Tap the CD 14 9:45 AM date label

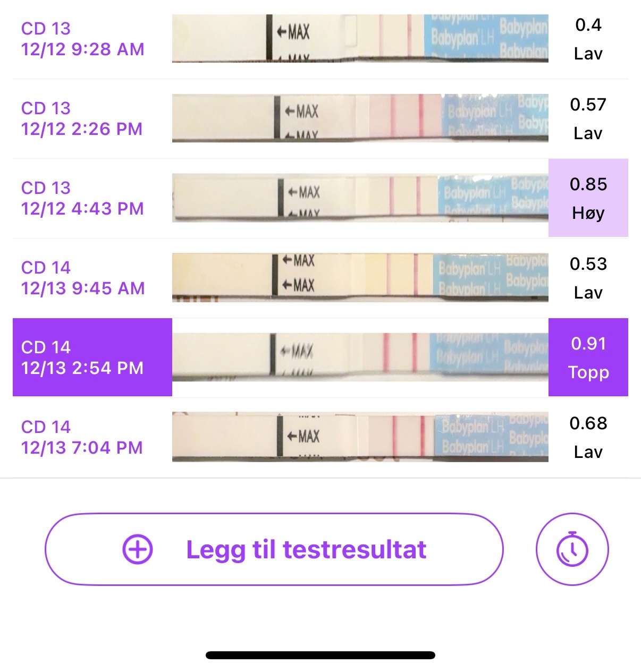[82, 278]
